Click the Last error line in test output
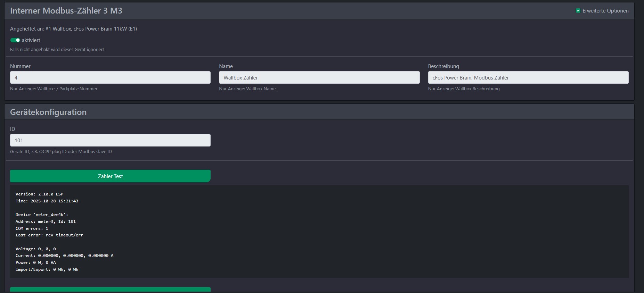 (49, 235)
